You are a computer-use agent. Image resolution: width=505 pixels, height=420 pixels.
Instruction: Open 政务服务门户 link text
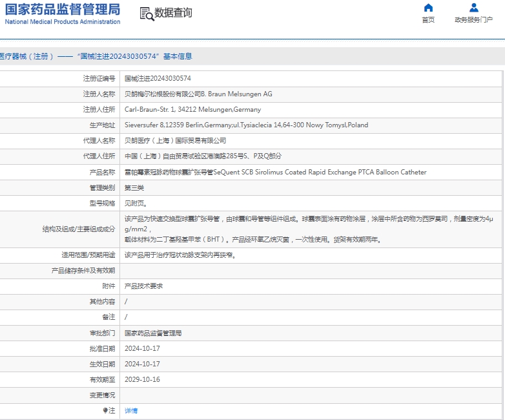pos(473,19)
